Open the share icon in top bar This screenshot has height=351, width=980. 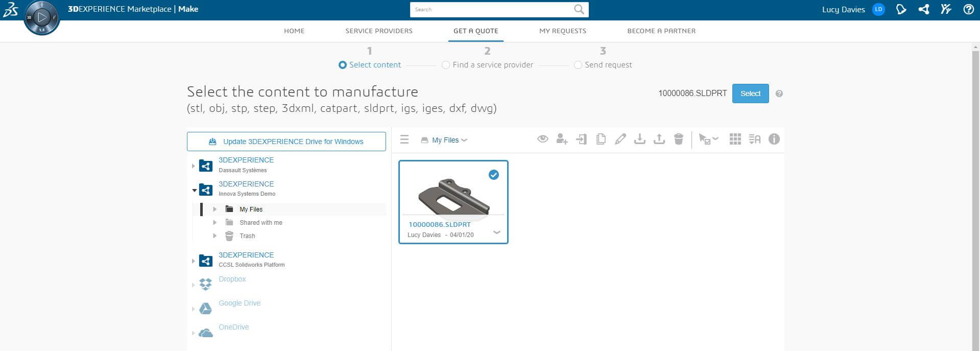(x=923, y=9)
